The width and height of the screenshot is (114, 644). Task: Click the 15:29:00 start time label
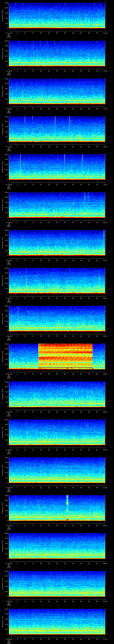[9, 601]
